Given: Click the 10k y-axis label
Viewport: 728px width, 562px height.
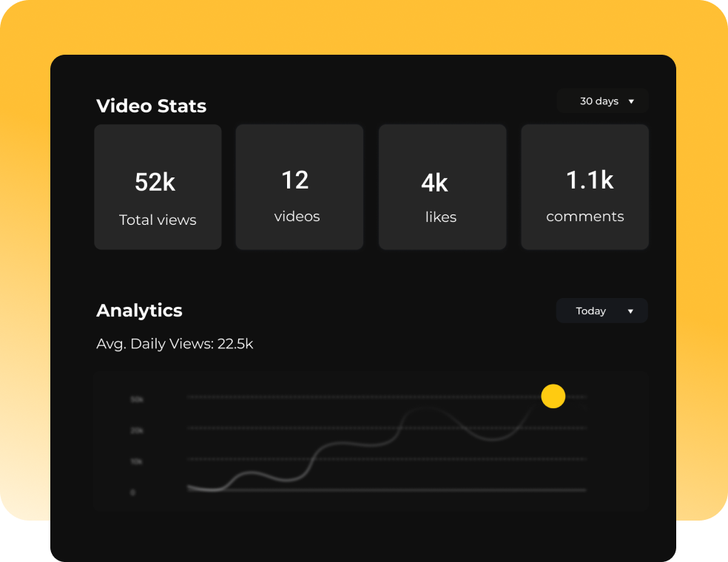Looking at the screenshot, I should pyautogui.click(x=137, y=461).
